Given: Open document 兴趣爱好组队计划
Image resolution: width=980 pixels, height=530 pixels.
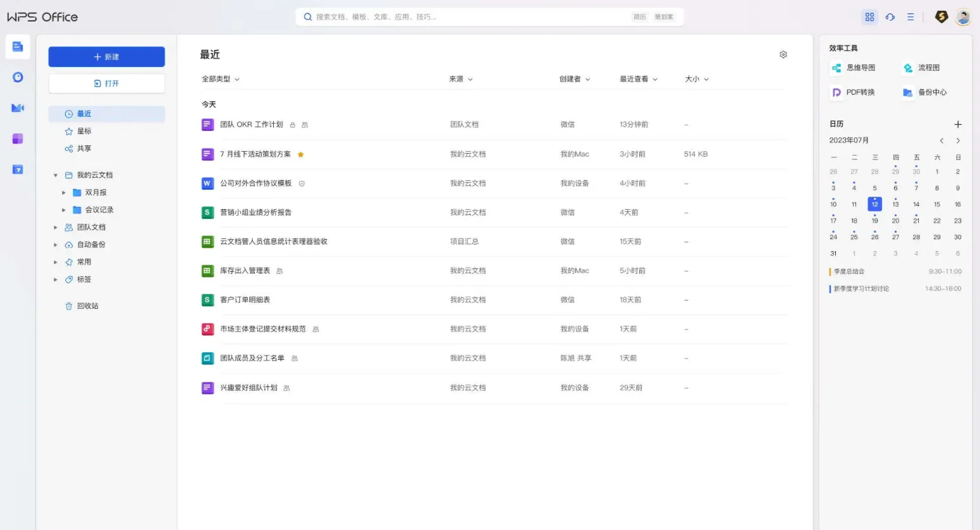Looking at the screenshot, I should 248,388.
